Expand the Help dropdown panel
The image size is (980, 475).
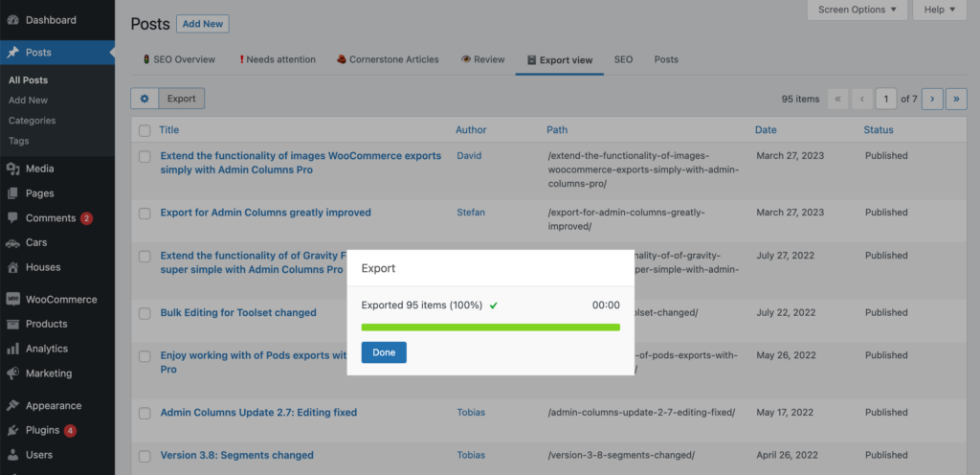(x=940, y=10)
